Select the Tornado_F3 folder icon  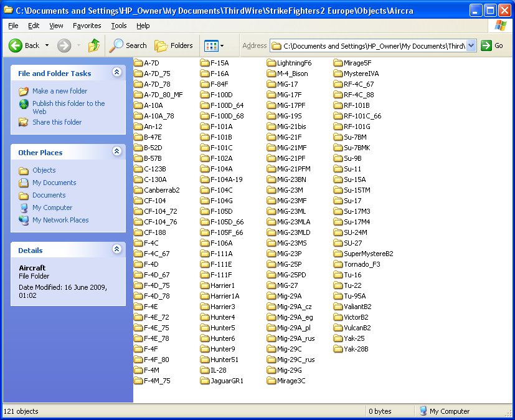338,264
